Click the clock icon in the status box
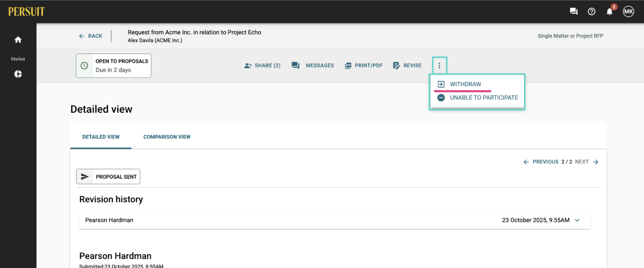 tap(85, 66)
